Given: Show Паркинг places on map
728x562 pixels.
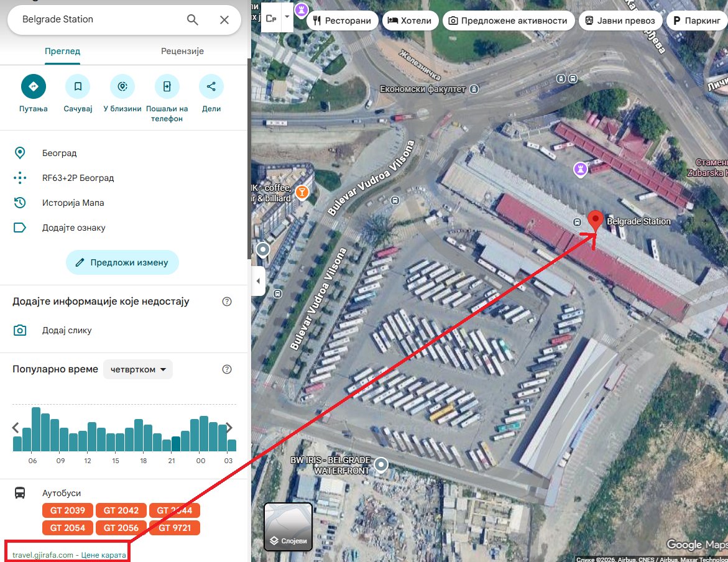Looking at the screenshot, I should tap(698, 21).
